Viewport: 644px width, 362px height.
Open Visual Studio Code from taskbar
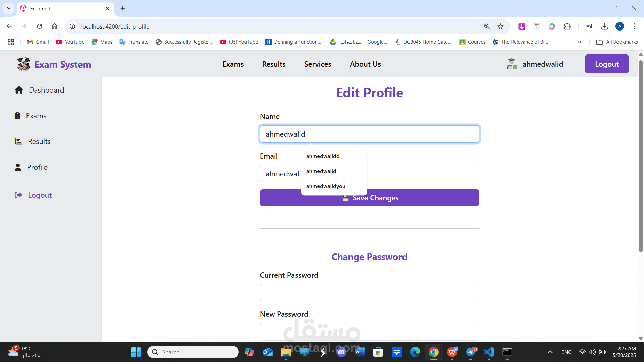[489, 352]
